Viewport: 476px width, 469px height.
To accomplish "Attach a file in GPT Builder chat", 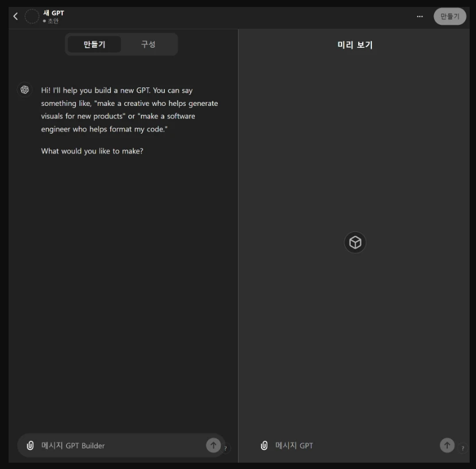I will point(30,445).
